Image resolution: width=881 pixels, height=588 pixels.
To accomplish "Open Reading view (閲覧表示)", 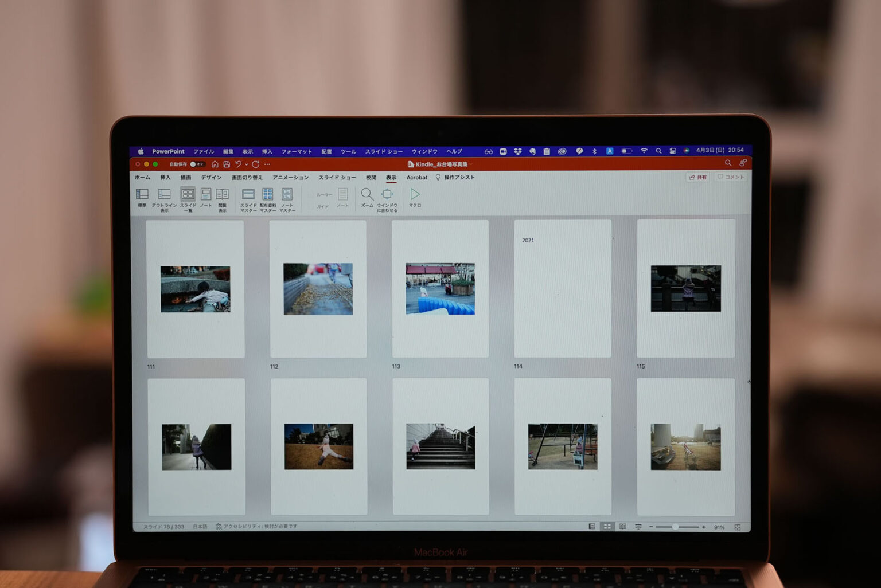I will click(x=222, y=195).
